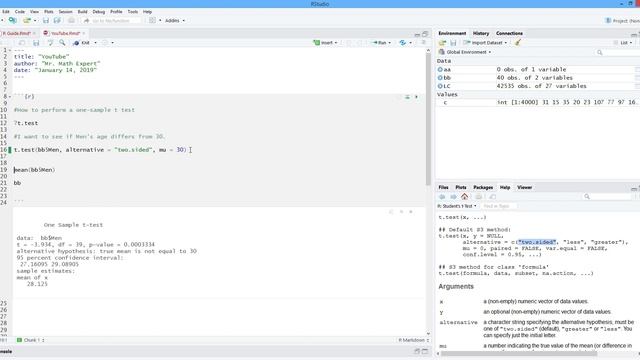Collapse the code chunk fold arrow at line 8

click(x=10, y=97)
